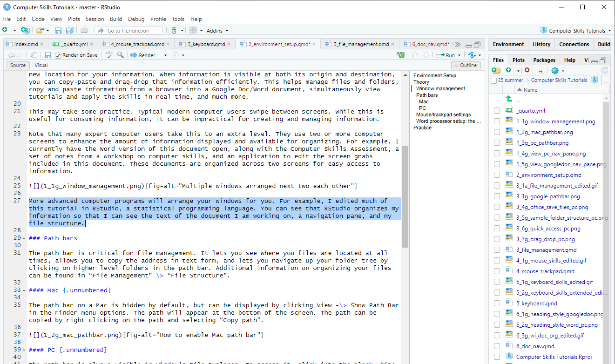Open the Session menu
The height and width of the screenshot is (364, 615).
(95, 19)
